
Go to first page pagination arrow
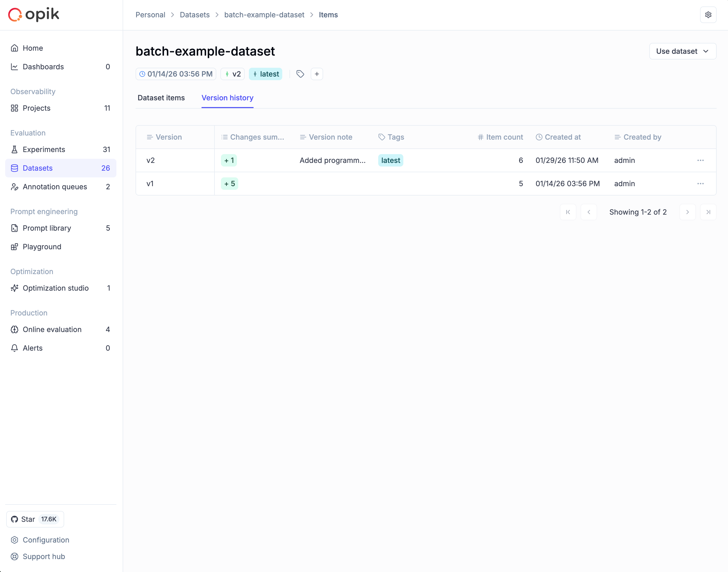tap(568, 212)
